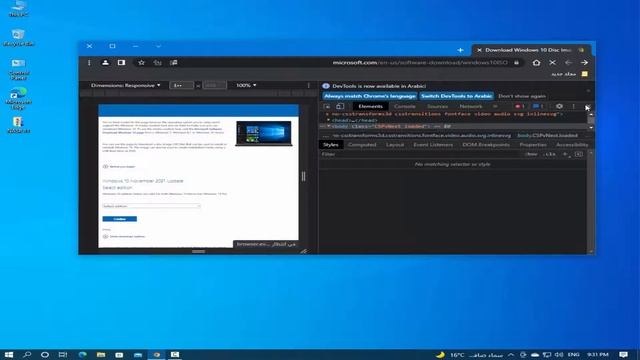Toggle element state :hov button
Viewport: 640px width, 360px height.
coord(531,154)
